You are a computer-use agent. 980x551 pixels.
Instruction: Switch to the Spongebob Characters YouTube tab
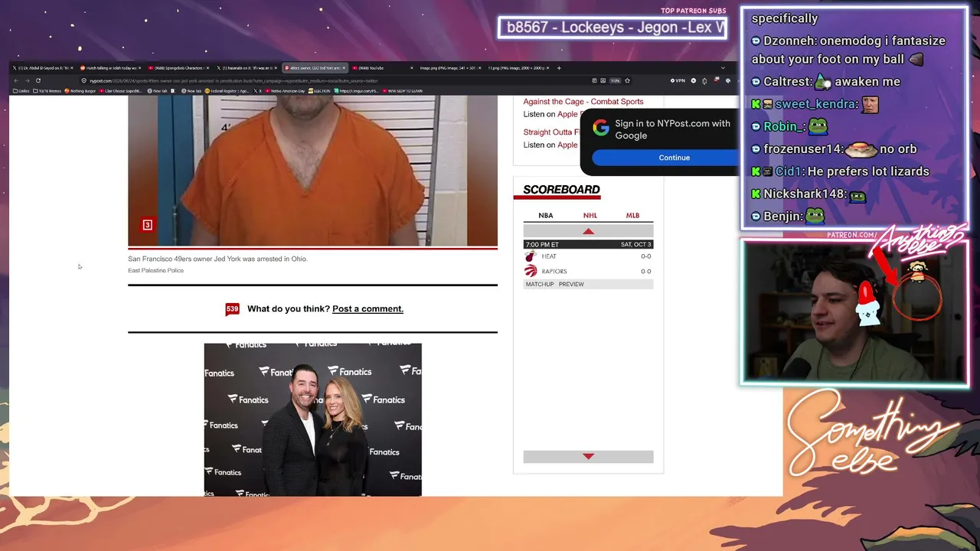coord(178,68)
